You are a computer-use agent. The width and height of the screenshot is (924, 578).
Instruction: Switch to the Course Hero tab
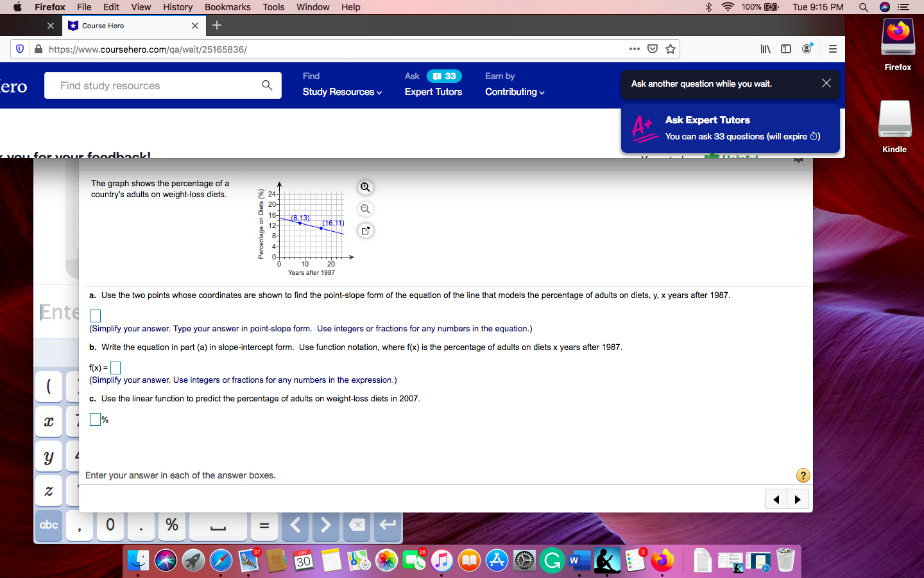(x=133, y=26)
